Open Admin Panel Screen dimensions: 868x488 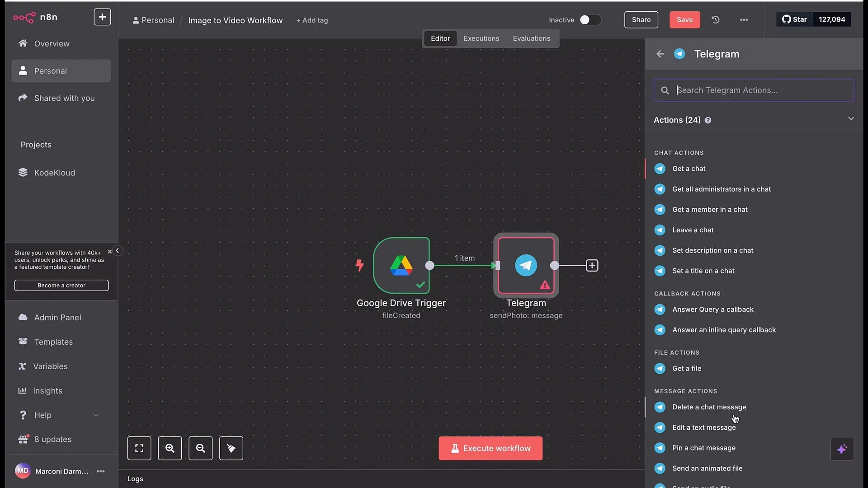click(x=61, y=318)
